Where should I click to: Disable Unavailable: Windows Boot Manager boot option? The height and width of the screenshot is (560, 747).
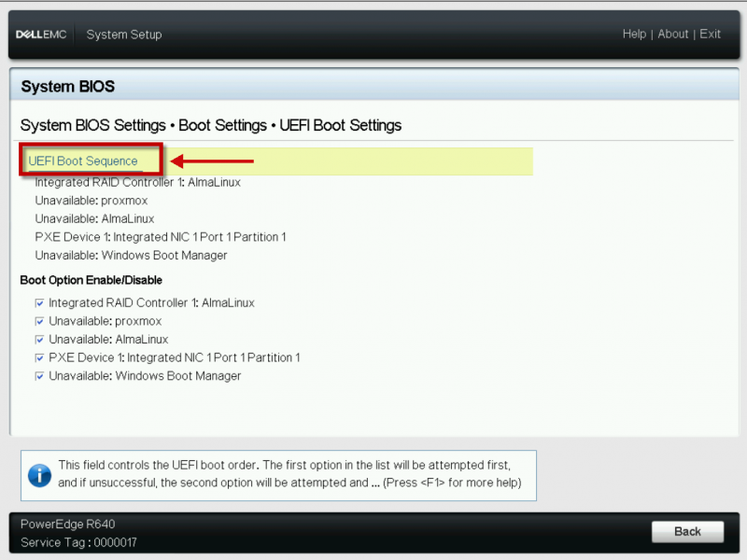pyautogui.click(x=39, y=376)
